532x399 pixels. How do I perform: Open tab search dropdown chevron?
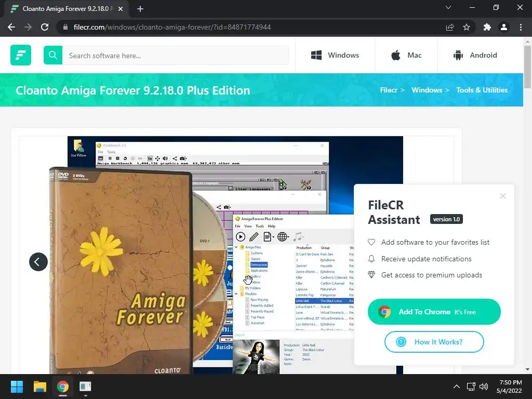pos(448,7)
